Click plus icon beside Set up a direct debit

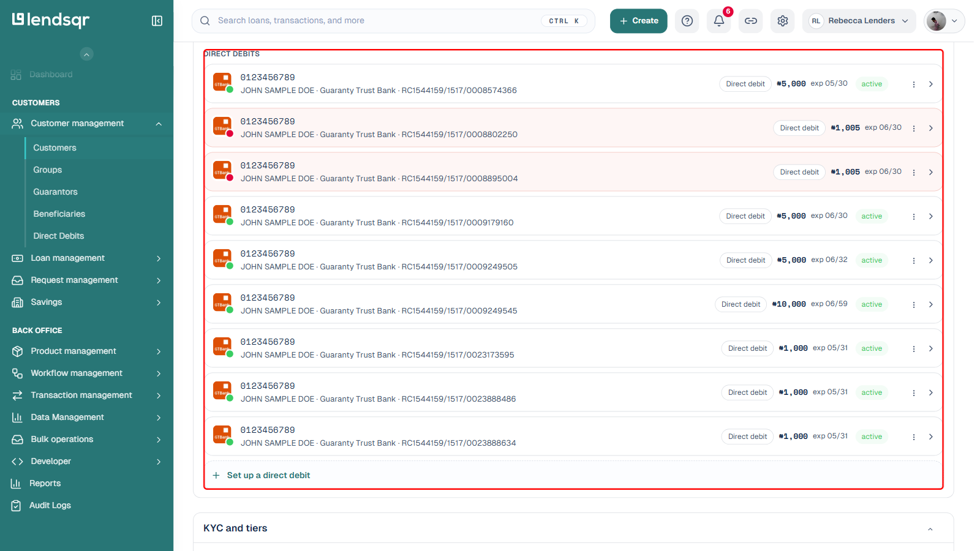(216, 475)
